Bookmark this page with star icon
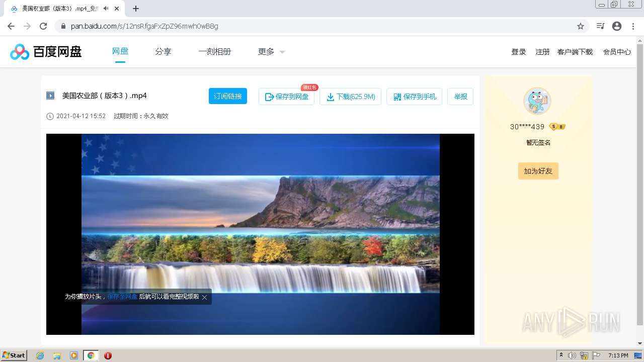This screenshot has height=362, width=644. click(x=581, y=26)
